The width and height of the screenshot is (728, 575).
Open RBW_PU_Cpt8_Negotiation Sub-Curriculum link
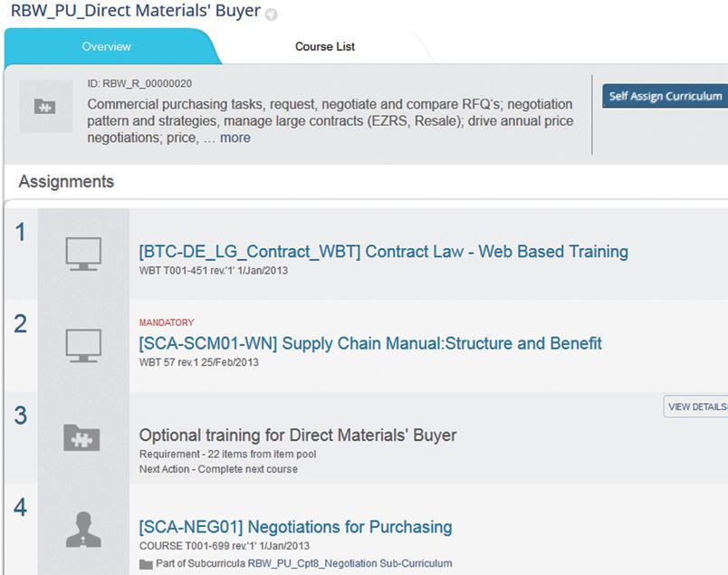[350, 563]
